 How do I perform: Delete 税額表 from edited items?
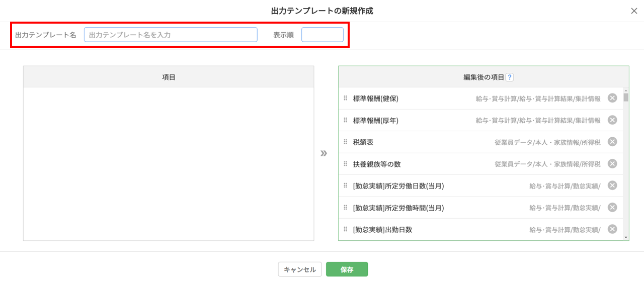point(612,142)
